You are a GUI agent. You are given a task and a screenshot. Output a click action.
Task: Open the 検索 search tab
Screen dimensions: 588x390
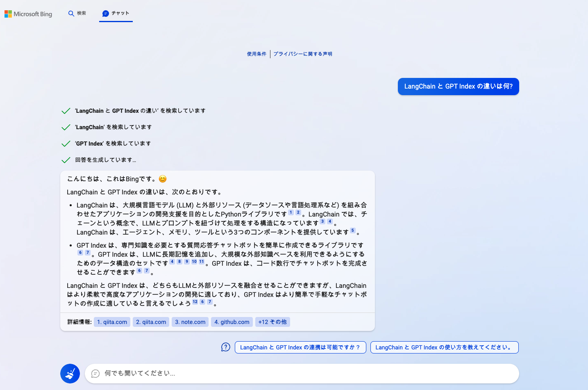(77, 14)
